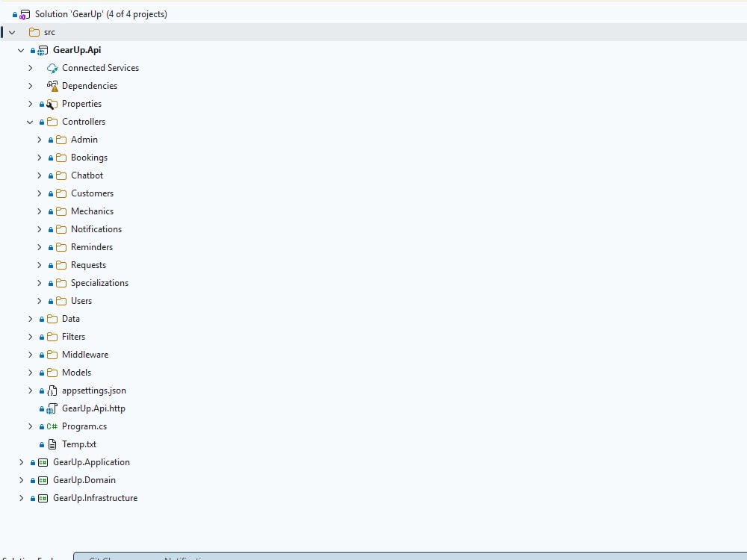Select the 'Models' folder row
This screenshot has width=747, height=560.
373,373
